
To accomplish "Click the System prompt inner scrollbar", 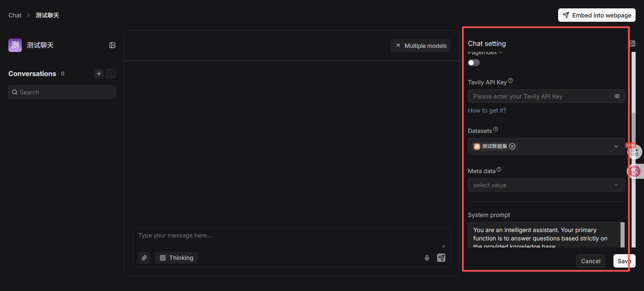I will 623,235.
